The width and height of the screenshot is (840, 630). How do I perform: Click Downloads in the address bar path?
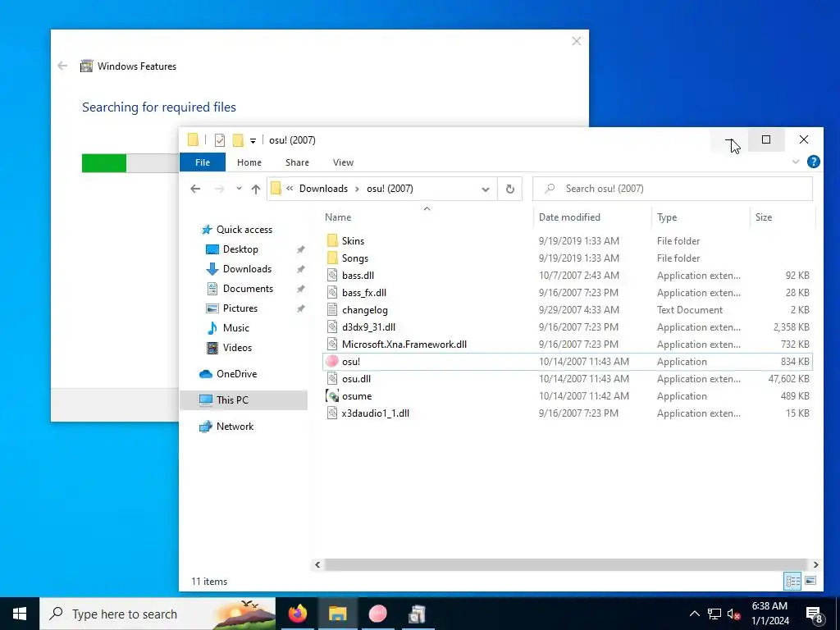pyautogui.click(x=323, y=189)
